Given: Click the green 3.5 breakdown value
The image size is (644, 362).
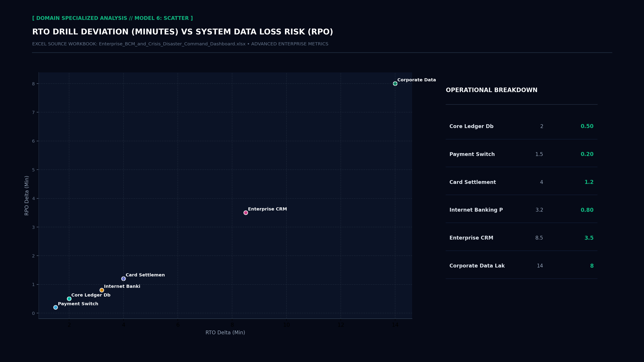Looking at the screenshot, I should click(x=589, y=238).
